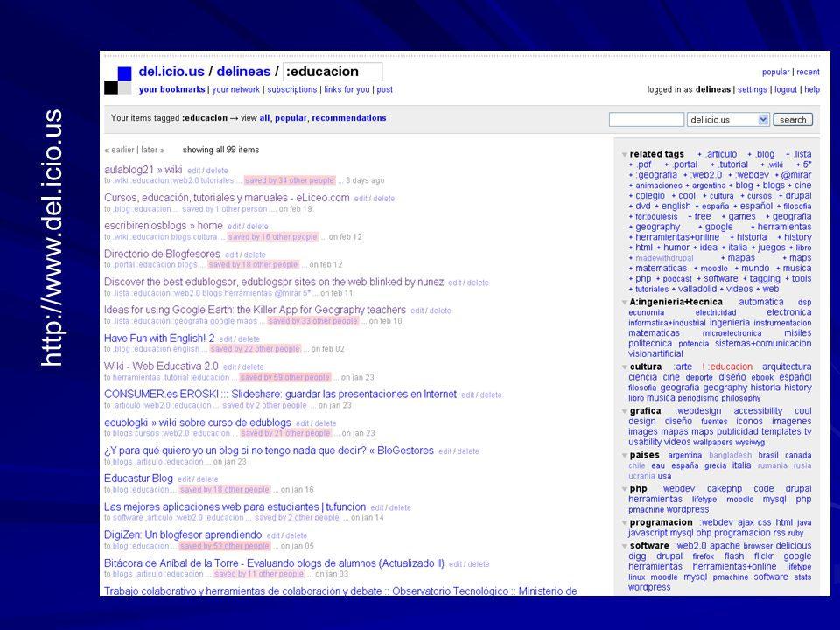Screen dimensions: 840x630
Task: Collapse the php bundle triangle
Action: (x=625, y=489)
